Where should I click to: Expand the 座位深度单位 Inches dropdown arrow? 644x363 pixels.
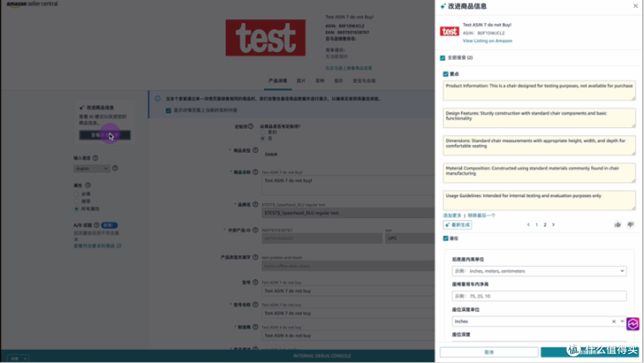click(622, 321)
